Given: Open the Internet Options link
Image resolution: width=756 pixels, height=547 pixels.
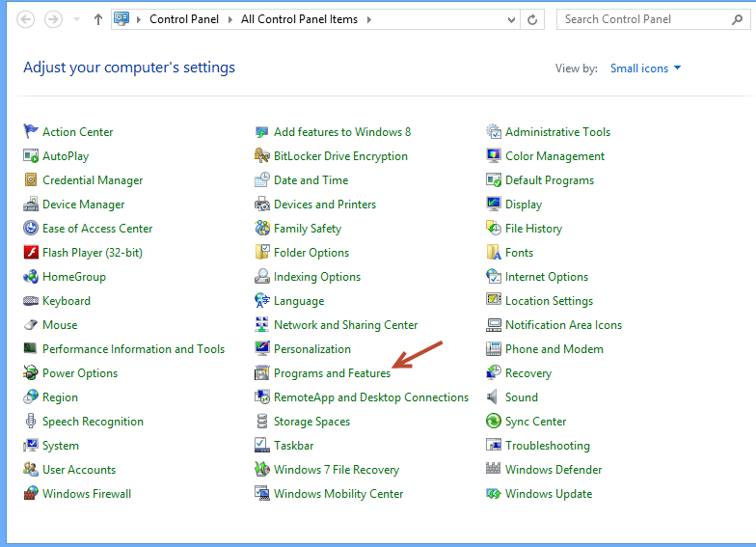Looking at the screenshot, I should pyautogui.click(x=546, y=276).
